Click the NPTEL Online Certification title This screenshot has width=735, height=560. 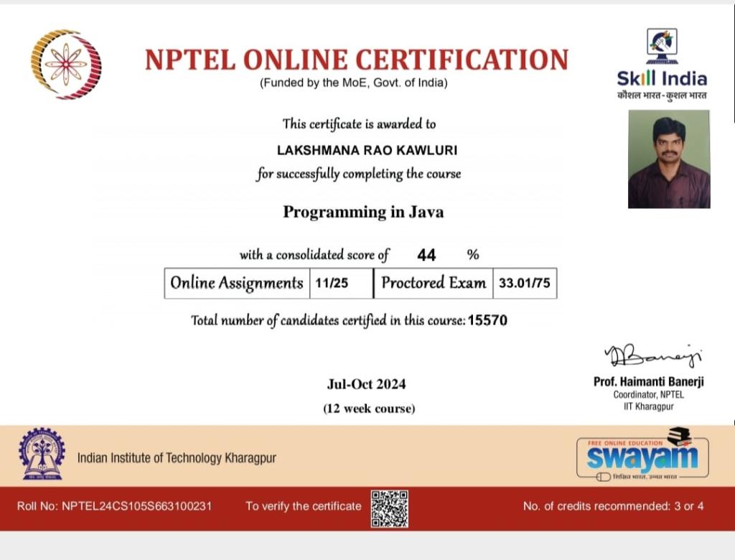pyautogui.click(x=356, y=59)
